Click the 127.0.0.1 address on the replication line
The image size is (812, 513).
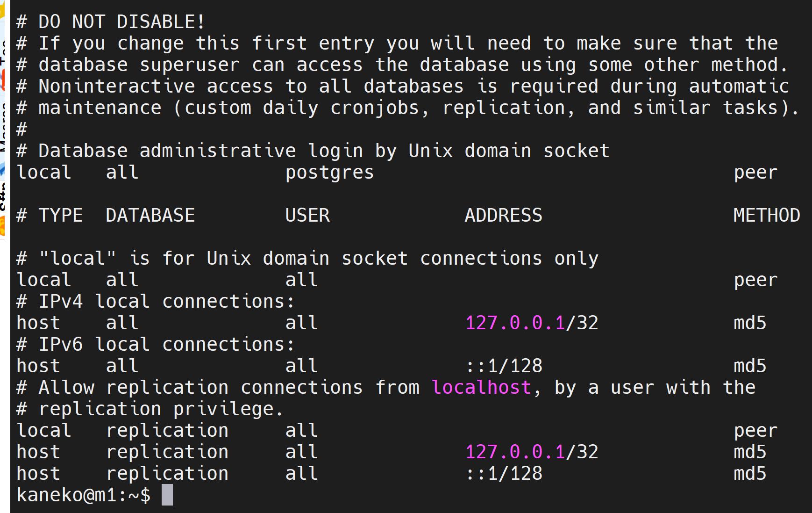click(515, 452)
